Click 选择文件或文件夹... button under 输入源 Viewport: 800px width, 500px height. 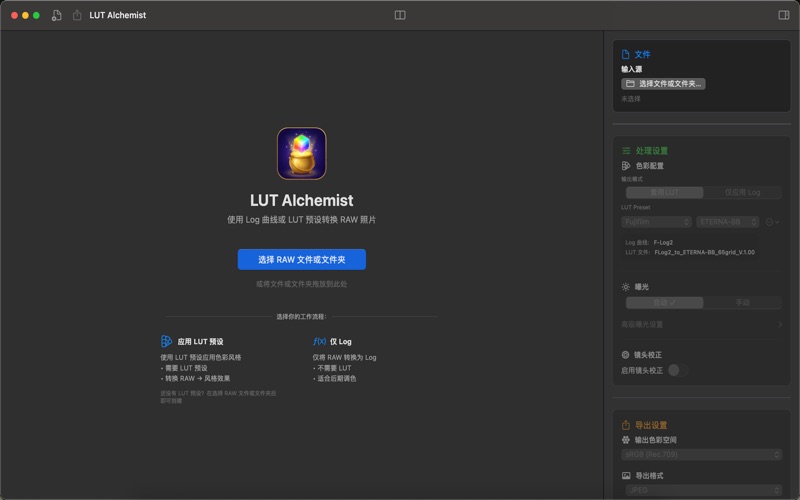tap(663, 84)
